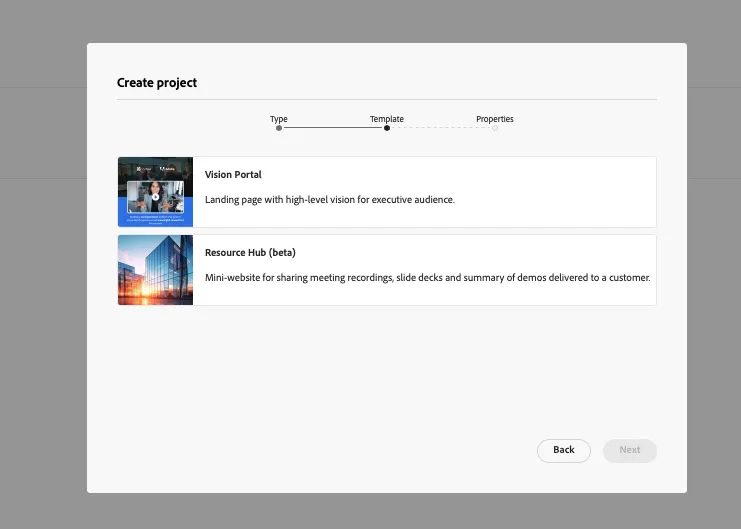
Task: Click the Create project dialog heading
Action: click(x=157, y=83)
